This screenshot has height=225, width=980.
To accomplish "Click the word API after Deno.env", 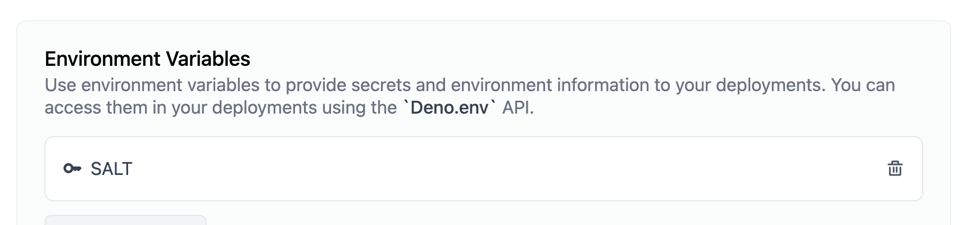I will point(518,107).
